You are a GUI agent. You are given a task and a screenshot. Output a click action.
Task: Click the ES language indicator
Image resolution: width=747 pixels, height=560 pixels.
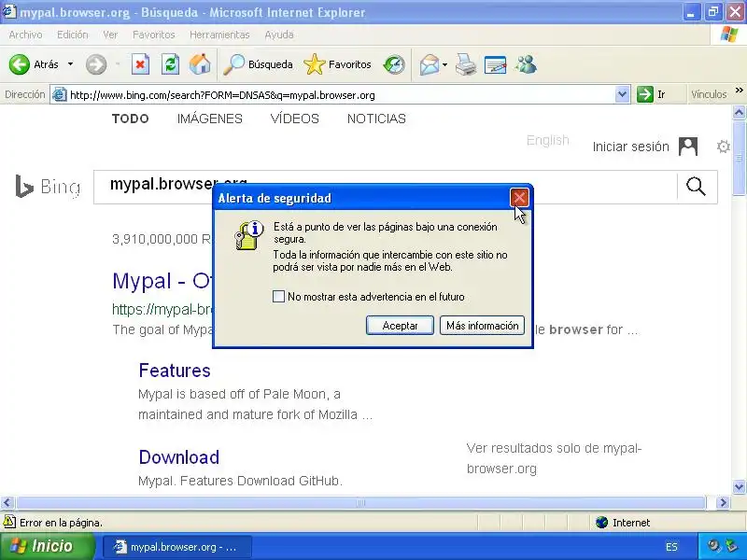671,547
